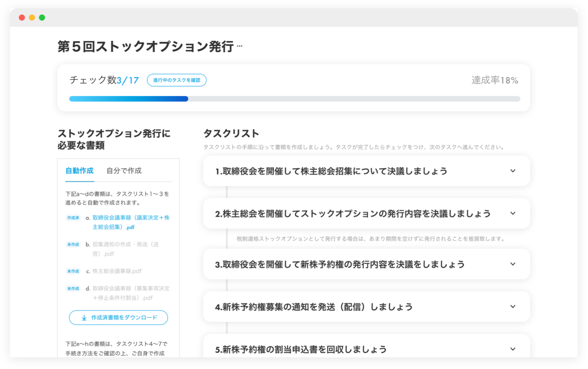Click the 作成済 badge for document a
This screenshot has height=369, width=588.
[73, 218]
